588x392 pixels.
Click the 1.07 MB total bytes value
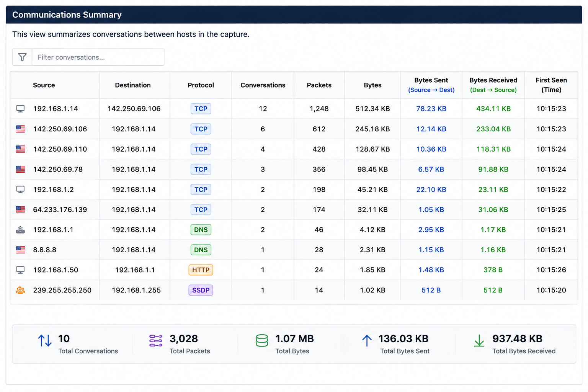point(295,338)
